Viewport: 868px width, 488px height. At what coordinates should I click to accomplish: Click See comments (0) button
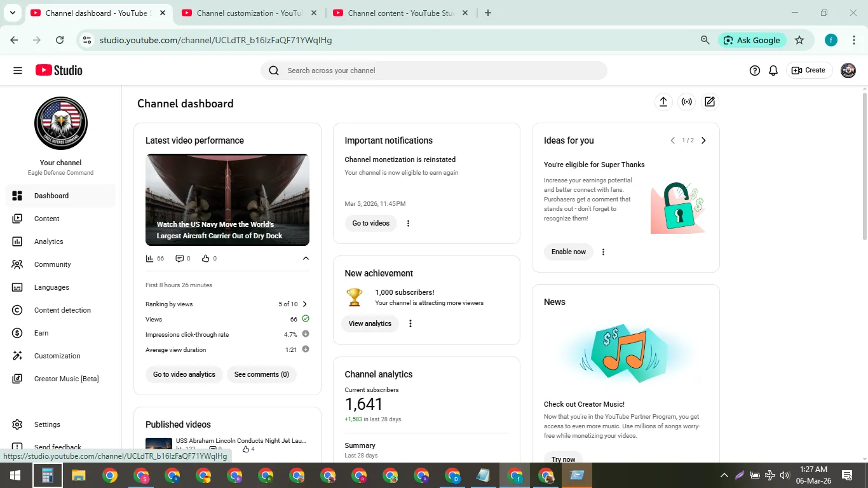coord(262,374)
